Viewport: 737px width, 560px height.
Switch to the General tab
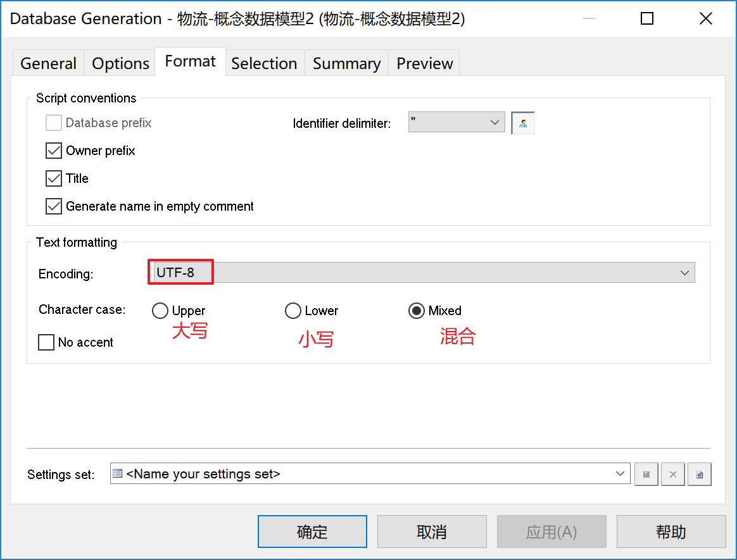(x=48, y=63)
